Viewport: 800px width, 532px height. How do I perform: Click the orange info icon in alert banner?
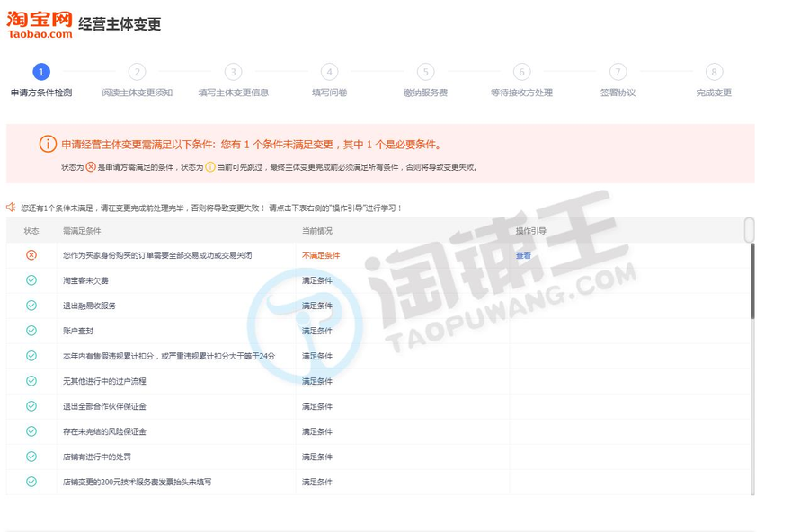48,144
